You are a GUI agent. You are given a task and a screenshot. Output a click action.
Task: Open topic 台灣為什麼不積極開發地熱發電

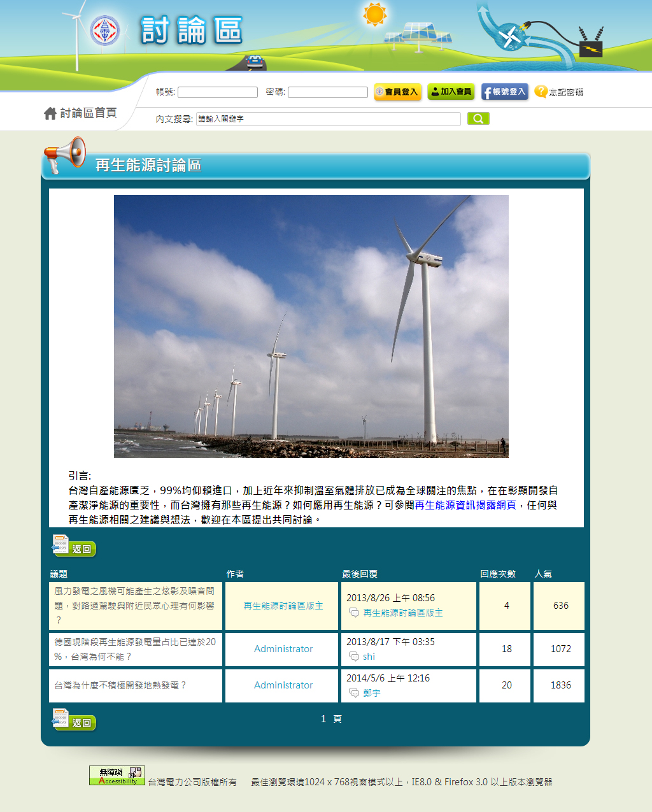coord(120,685)
